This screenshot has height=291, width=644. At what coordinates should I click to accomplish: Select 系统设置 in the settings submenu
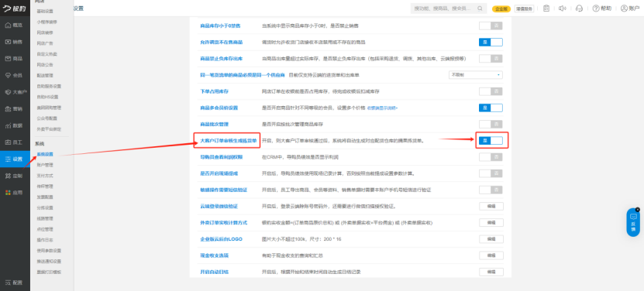point(45,154)
